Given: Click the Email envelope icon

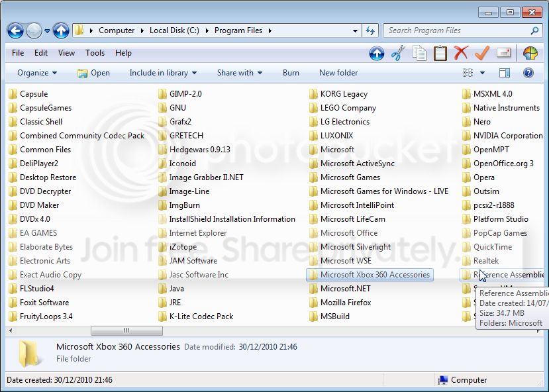Looking at the screenshot, I should click(x=503, y=53).
